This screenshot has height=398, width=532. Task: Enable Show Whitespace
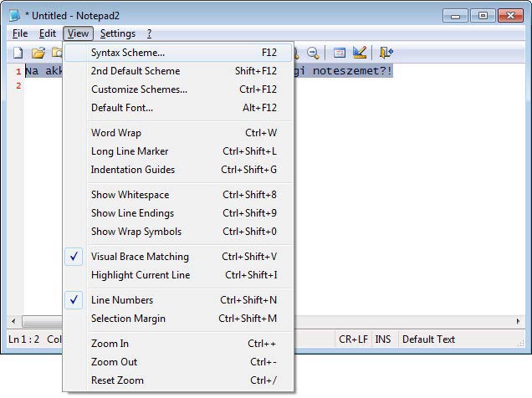pos(178,194)
